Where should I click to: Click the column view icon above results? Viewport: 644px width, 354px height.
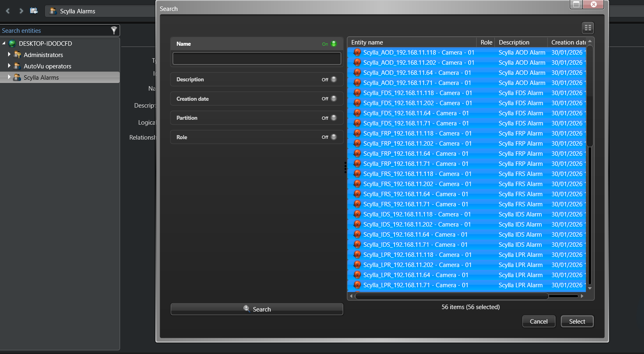pos(588,28)
